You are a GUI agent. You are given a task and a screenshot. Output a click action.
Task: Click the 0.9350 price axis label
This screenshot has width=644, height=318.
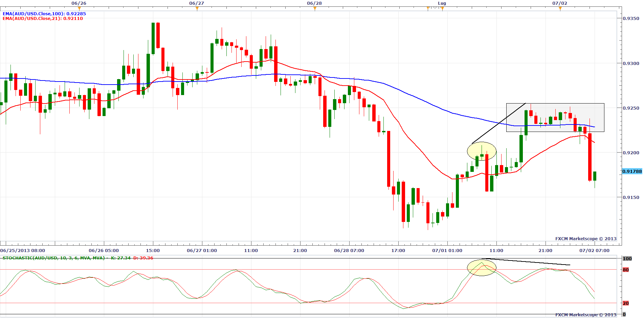pos(631,19)
